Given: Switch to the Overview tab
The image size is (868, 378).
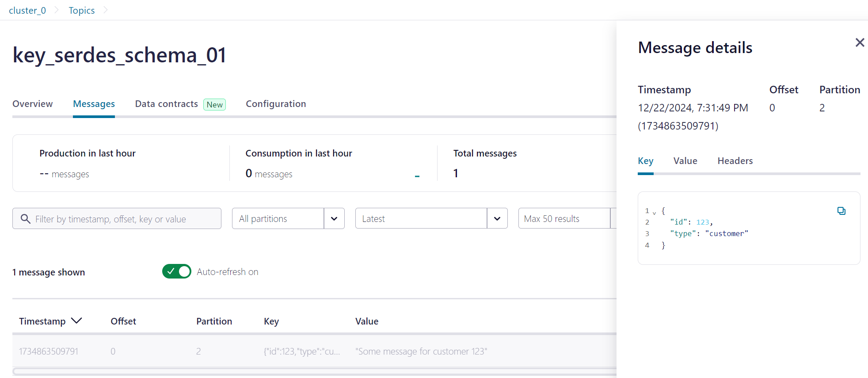Looking at the screenshot, I should click(x=33, y=104).
